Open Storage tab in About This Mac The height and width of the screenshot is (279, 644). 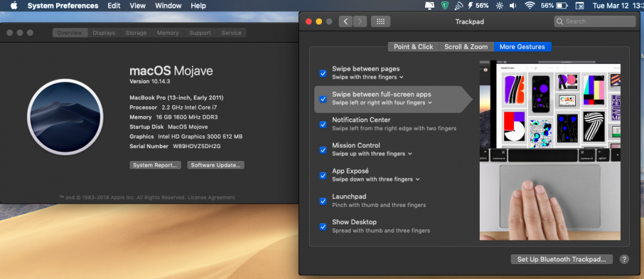136,33
